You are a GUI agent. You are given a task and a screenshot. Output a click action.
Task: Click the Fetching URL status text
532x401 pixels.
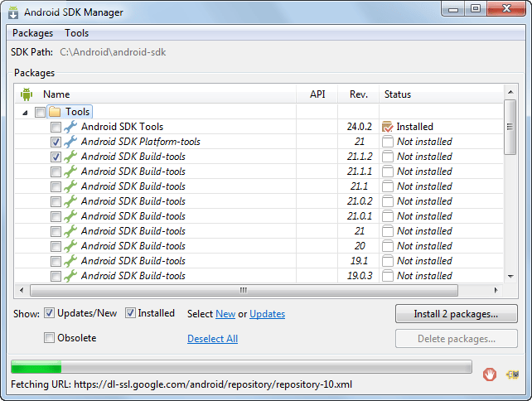(x=181, y=384)
